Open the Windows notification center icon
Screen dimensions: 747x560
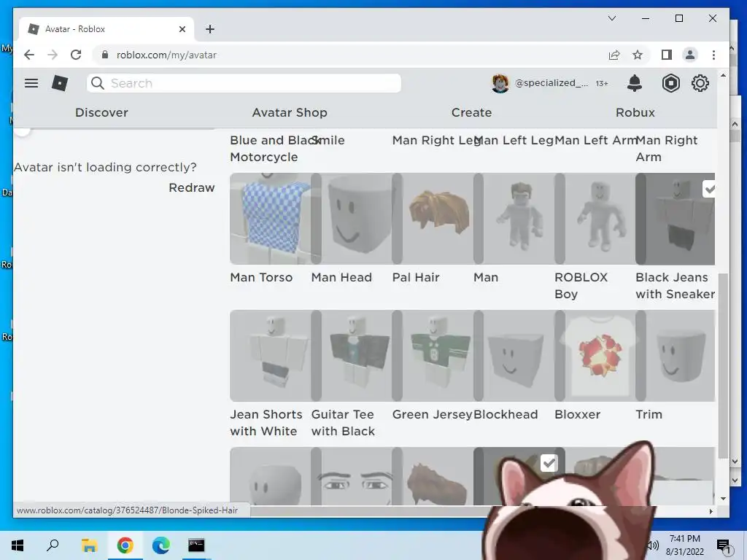(x=723, y=546)
